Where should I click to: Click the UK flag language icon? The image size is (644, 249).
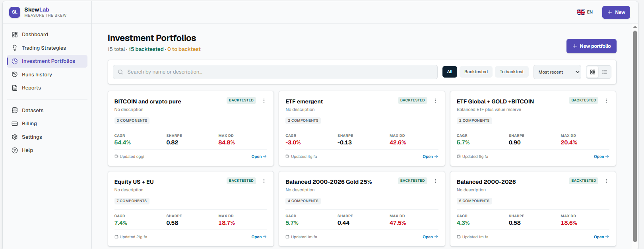pyautogui.click(x=581, y=12)
